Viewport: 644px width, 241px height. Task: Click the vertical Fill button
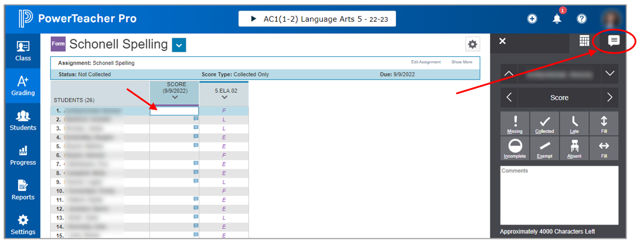point(604,124)
